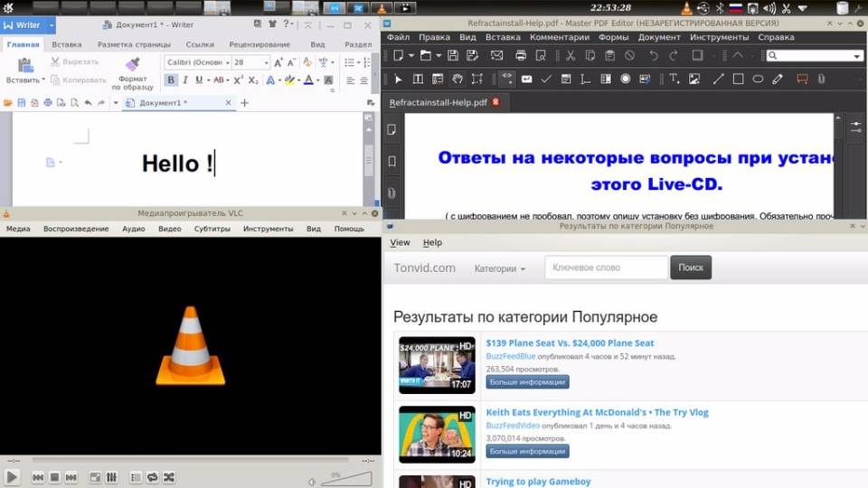Toggle Underline formatting in Writer
This screenshot has height=488, width=868.
199,80
